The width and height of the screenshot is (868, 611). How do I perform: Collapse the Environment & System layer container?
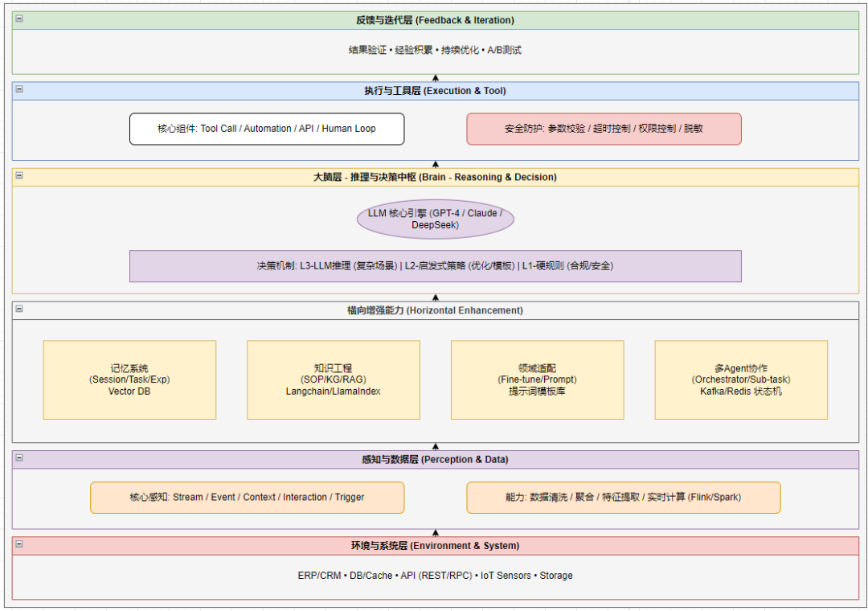pos(19,545)
